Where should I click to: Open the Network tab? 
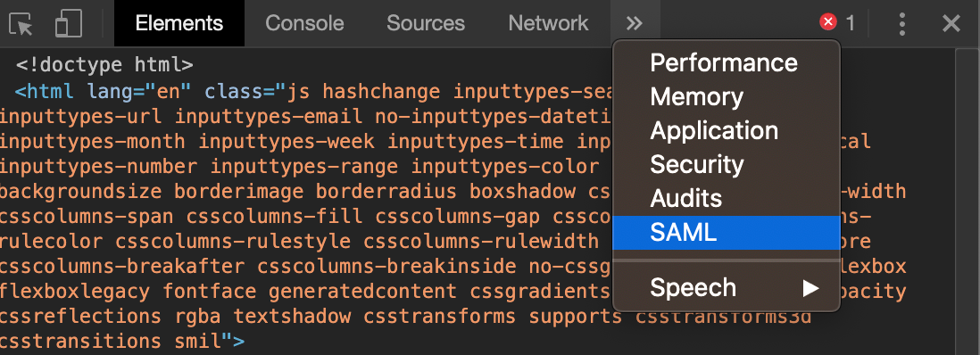[x=548, y=23]
